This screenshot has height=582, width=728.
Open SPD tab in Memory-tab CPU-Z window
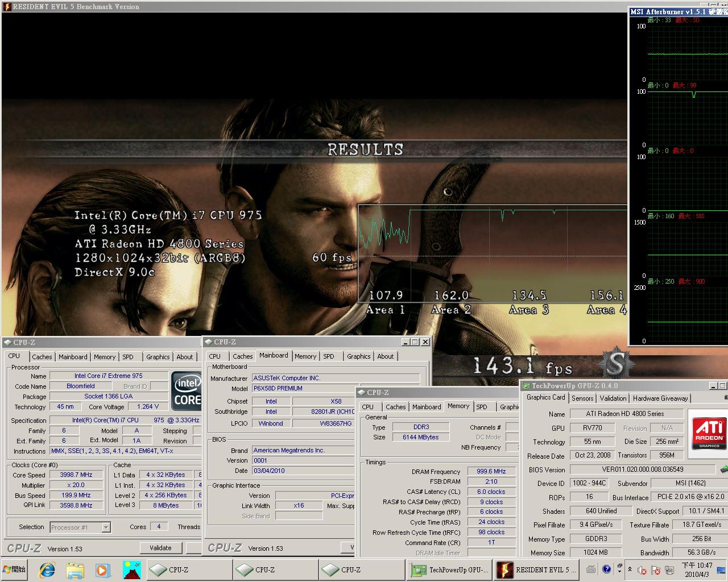482,407
